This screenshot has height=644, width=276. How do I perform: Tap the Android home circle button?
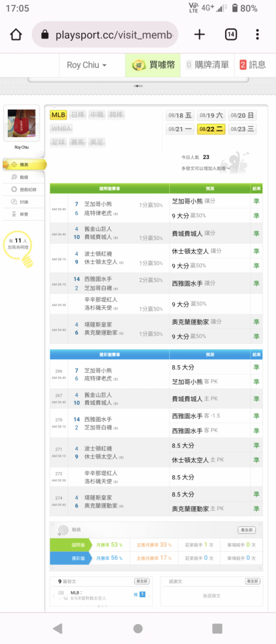click(138, 629)
